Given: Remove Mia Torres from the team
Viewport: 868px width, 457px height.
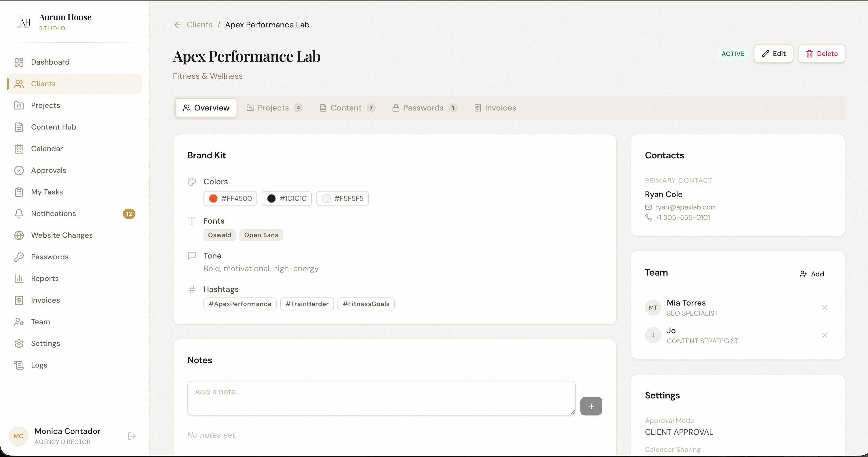Looking at the screenshot, I should (824, 307).
